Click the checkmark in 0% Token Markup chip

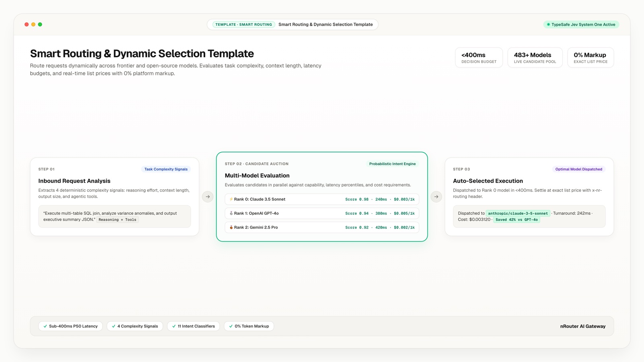(x=231, y=326)
